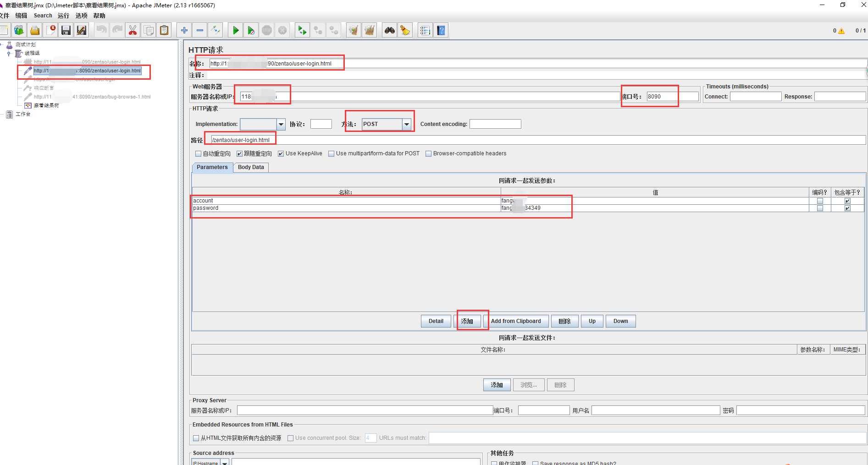Image resolution: width=868 pixels, height=465 pixels.
Task: Click the Paste clipboard icon
Action: point(164,31)
